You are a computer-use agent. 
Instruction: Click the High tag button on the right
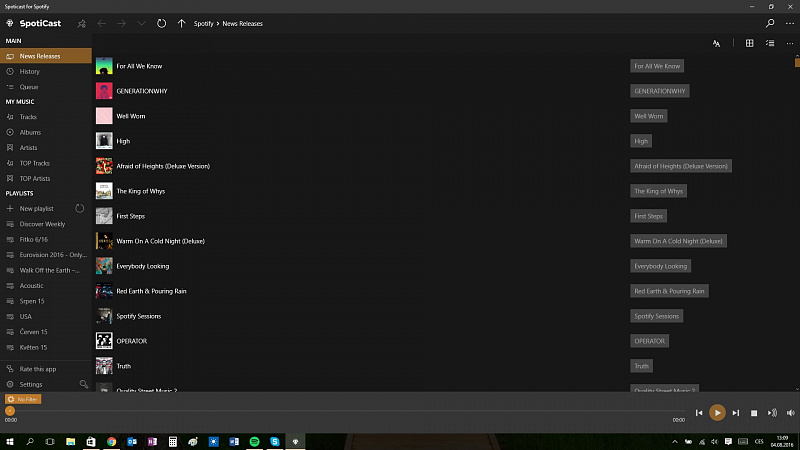[641, 141]
